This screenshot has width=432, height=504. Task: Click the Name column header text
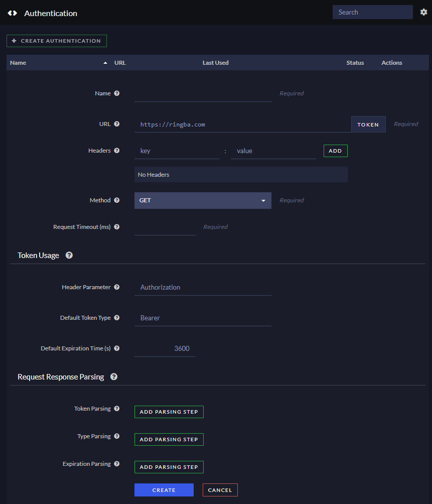pos(18,63)
